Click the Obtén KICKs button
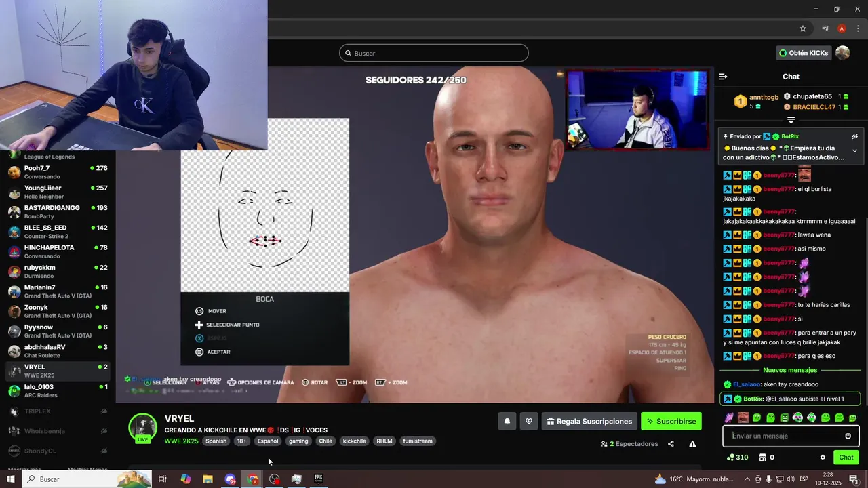 click(x=804, y=53)
